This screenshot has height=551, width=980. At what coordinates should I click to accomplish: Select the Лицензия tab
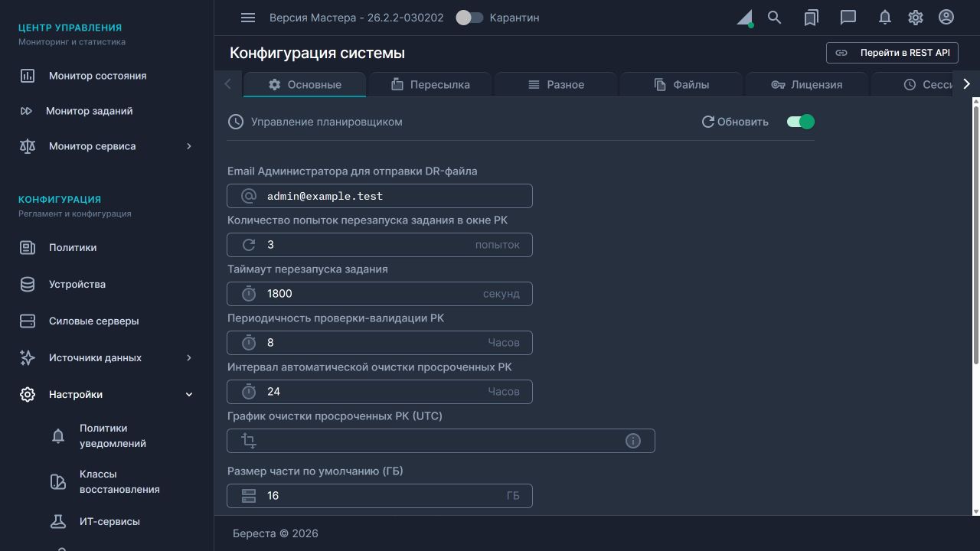point(807,85)
